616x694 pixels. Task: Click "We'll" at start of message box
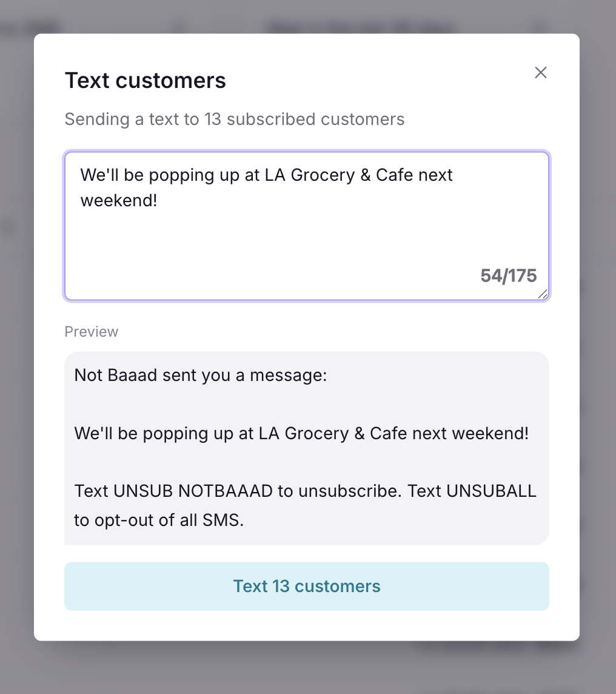[101, 175]
